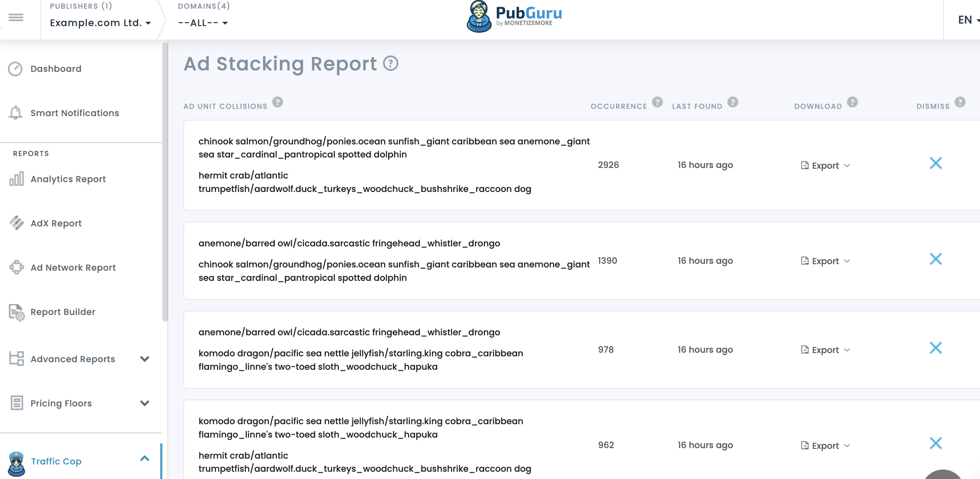The width and height of the screenshot is (980, 479).
Task: Collapse the Traffic Cop section
Action: click(x=145, y=459)
